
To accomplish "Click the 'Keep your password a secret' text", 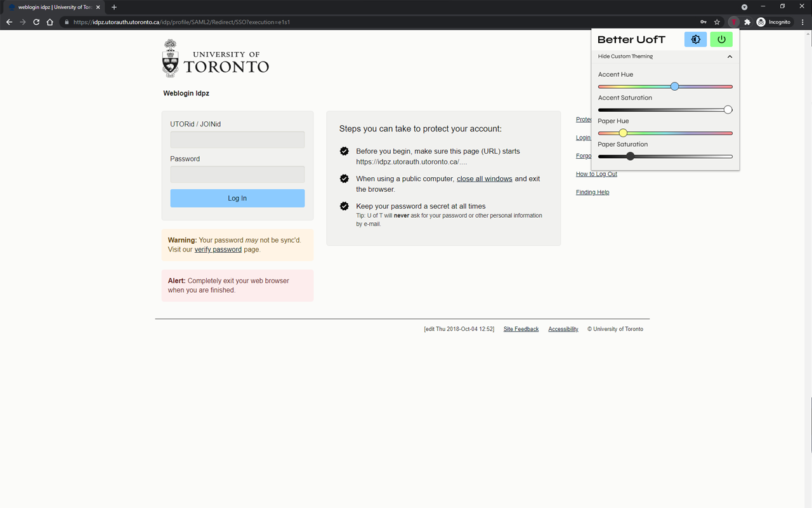I will [x=421, y=206].
